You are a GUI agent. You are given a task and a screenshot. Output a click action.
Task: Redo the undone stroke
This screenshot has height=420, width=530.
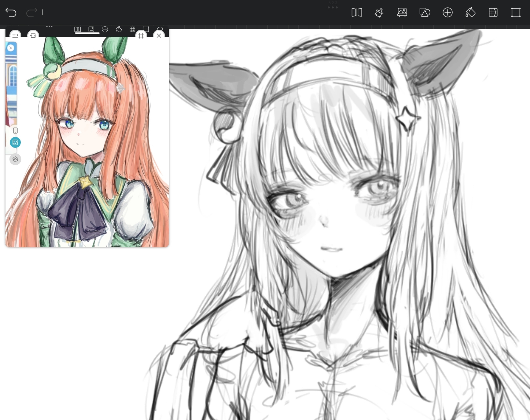point(32,12)
